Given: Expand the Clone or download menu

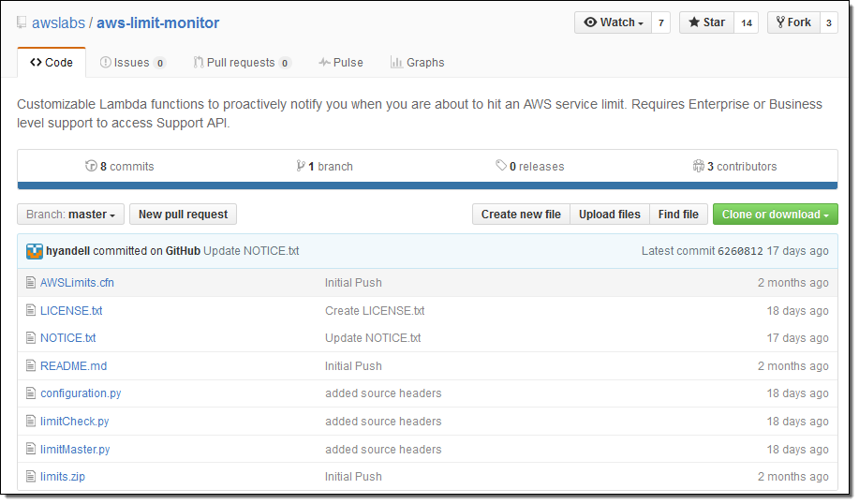Looking at the screenshot, I should (776, 215).
